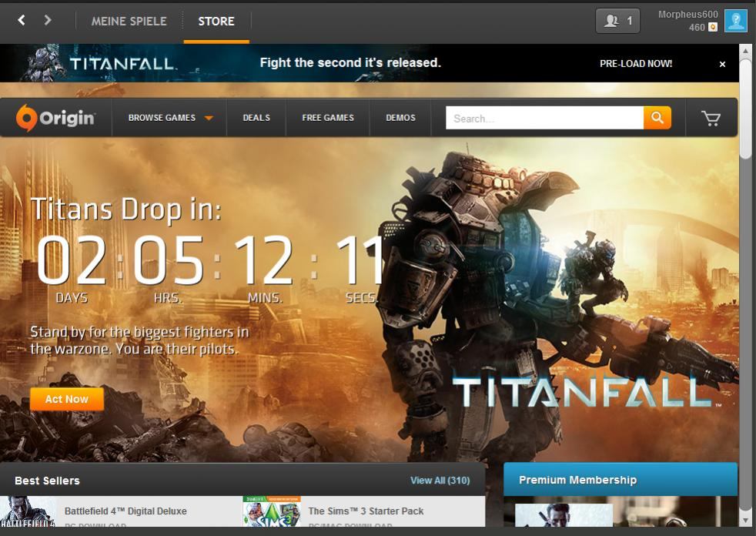Switch to the Meine Spiele tab
This screenshot has height=536, width=756.
(x=129, y=22)
